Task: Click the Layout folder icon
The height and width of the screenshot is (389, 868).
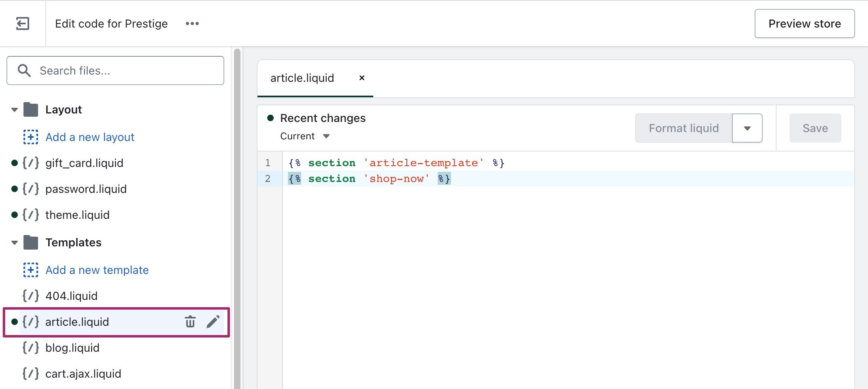Action: click(31, 109)
